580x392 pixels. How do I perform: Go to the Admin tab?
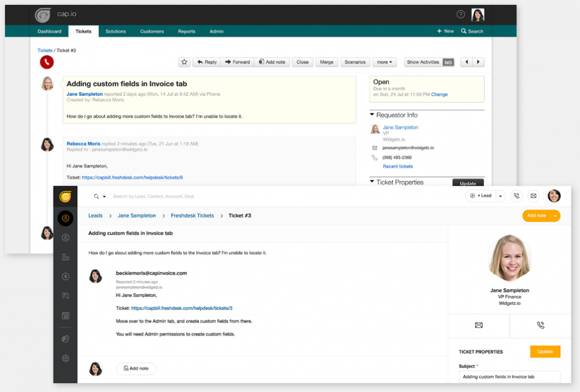coord(216,31)
